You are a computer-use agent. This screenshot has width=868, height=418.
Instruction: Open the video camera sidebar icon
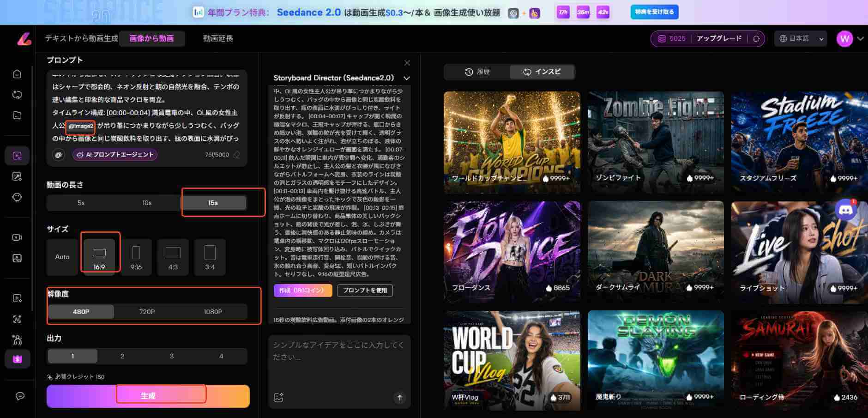coord(17,237)
